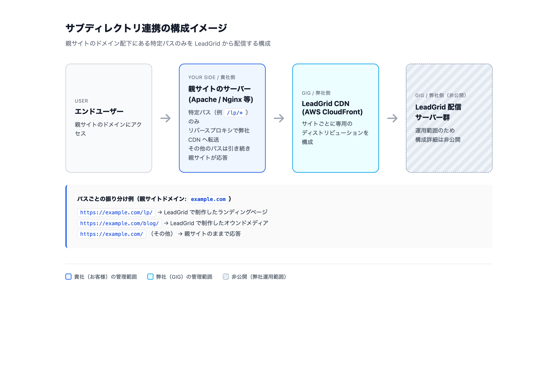The height and width of the screenshot is (392, 558).
Task: Click the "GIG / 弊社側（非公開）" label
Action: 441,95
